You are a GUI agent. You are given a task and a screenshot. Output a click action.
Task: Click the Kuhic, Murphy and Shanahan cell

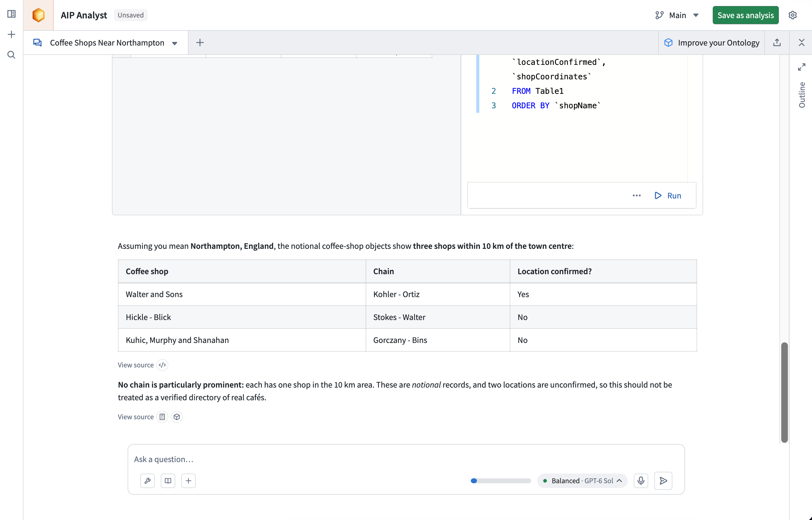pyautogui.click(x=242, y=340)
